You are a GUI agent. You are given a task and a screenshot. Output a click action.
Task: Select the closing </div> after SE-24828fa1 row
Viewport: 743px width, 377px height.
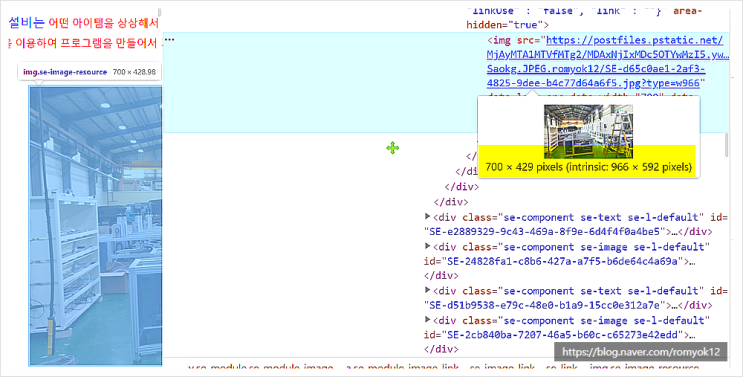point(441,275)
